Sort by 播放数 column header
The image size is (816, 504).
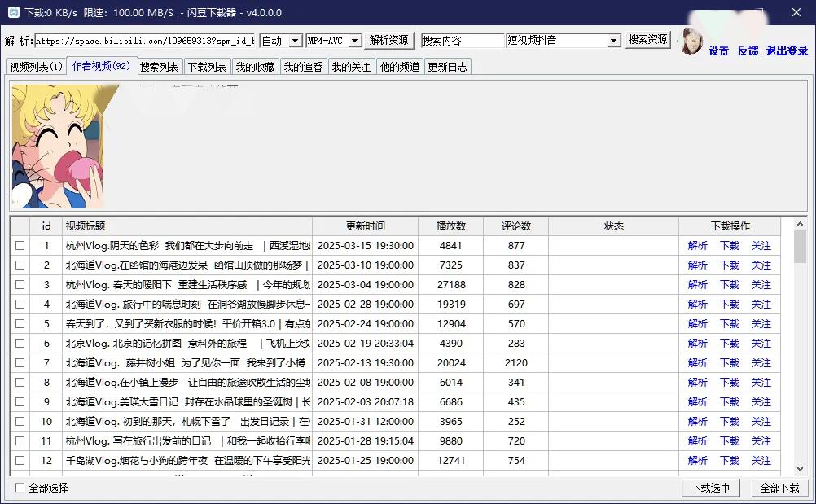point(450,226)
